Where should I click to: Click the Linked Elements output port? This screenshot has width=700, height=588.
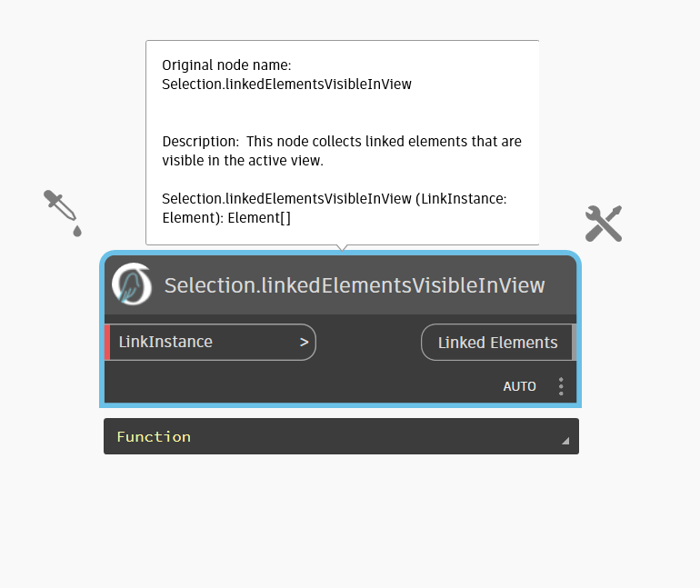(x=498, y=343)
